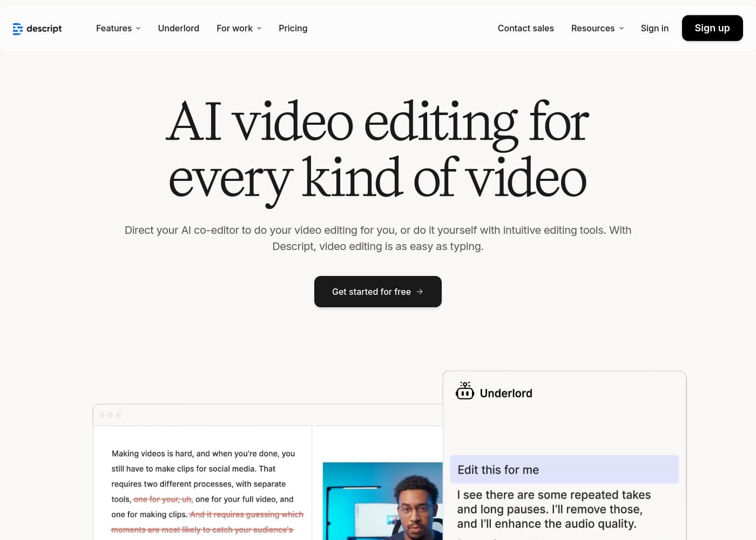Click 'Making videos is hard' transcript line
The height and width of the screenshot is (540, 756).
pyautogui.click(x=203, y=454)
